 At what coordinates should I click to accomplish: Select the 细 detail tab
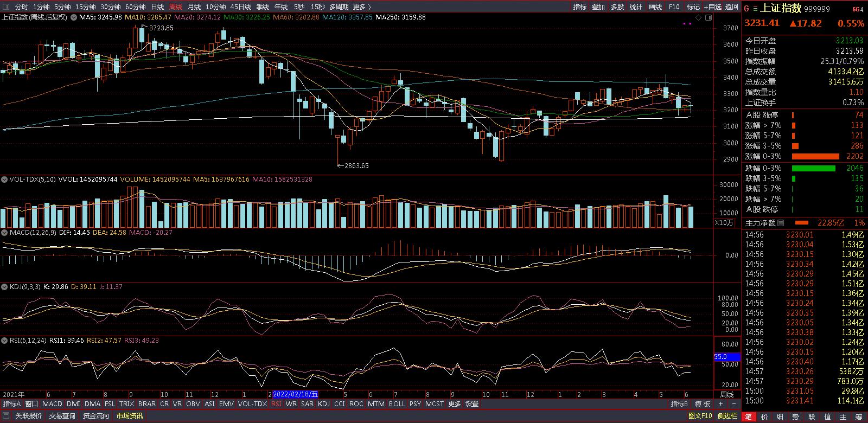tap(780, 416)
